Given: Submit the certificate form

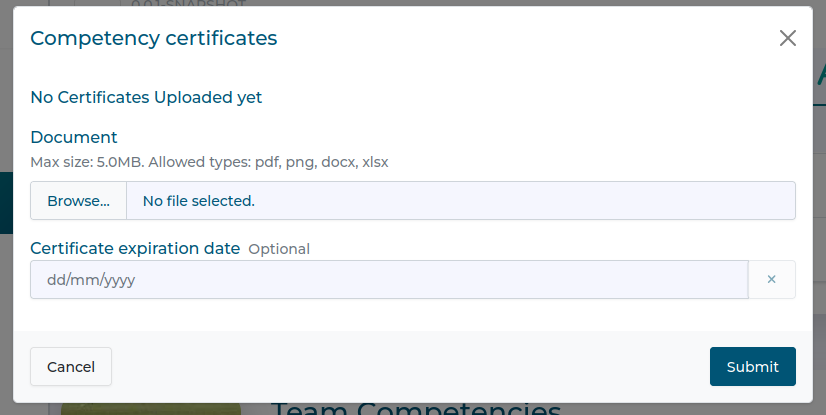Looking at the screenshot, I should point(752,367).
